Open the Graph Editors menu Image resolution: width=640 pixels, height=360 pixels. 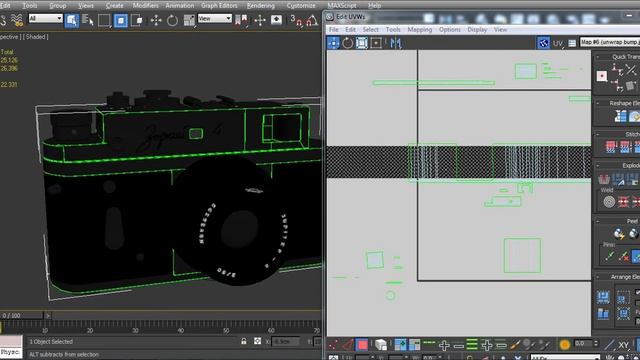point(219,5)
